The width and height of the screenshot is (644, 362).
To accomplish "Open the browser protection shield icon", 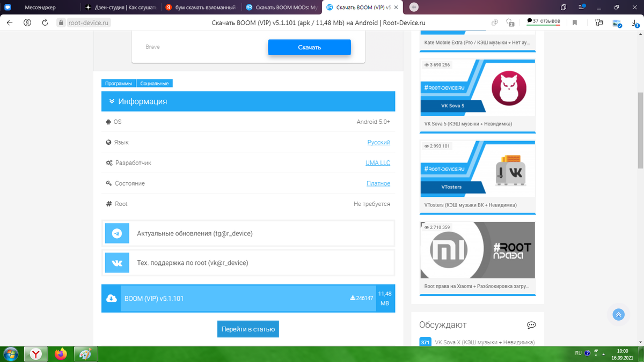I will [x=510, y=23].
